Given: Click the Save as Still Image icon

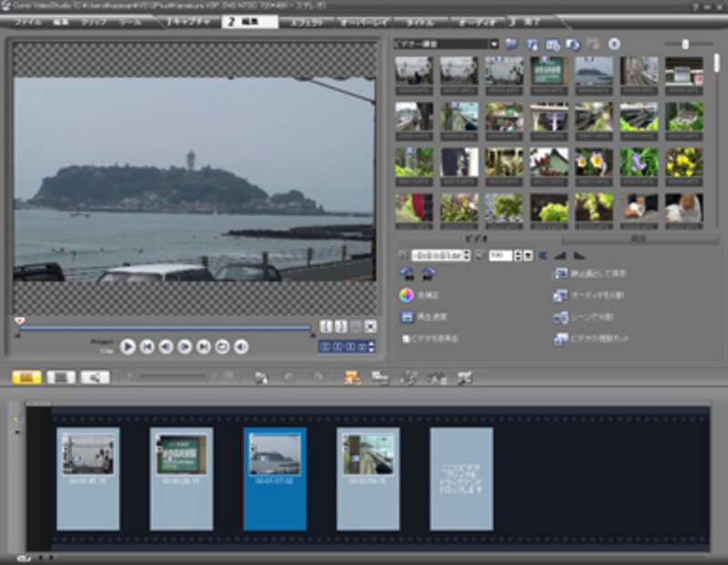Looking at the screenshot, I should coord(561,273).
